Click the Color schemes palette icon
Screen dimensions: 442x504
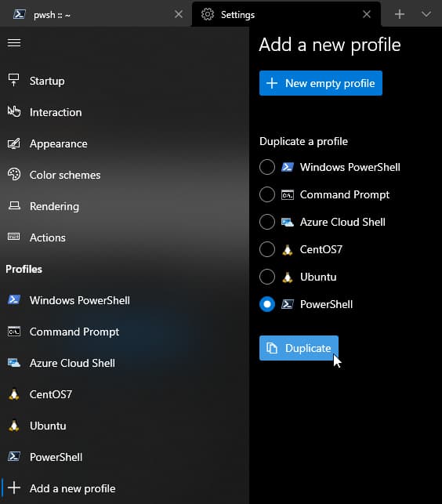(14, 175)
